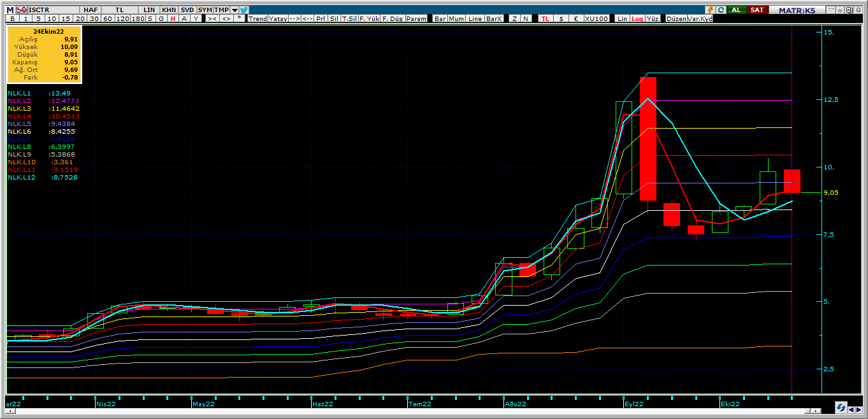868x419 pixels.
Task: Click the Matriks M logo icon
Action: pos(10,10)
